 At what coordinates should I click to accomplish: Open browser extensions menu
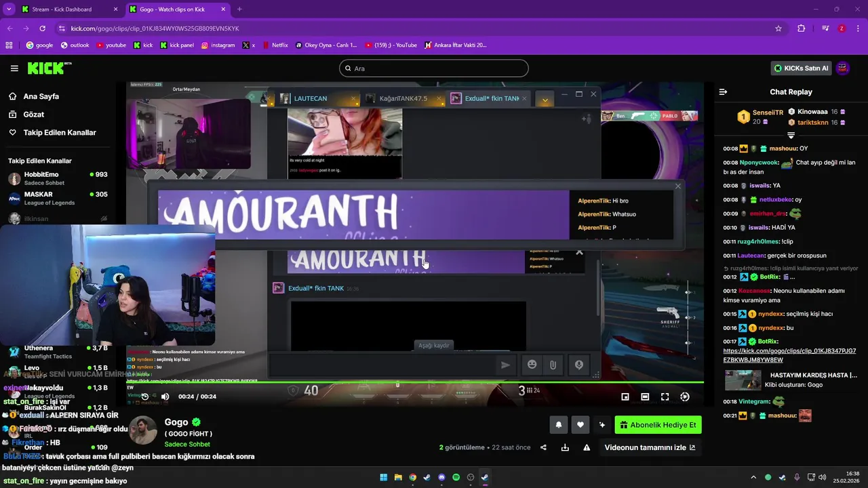tap(802, 28)
